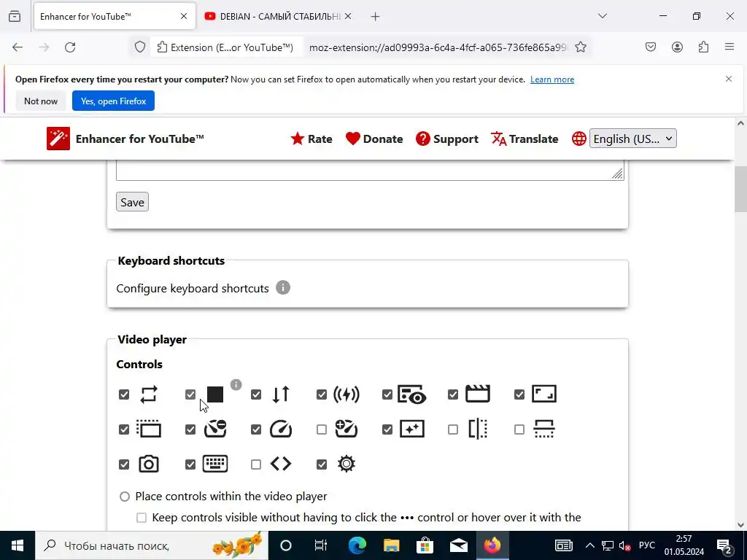
Task: Open the Firefox extensions puzzle icon
Action: (x=703, y=47)
